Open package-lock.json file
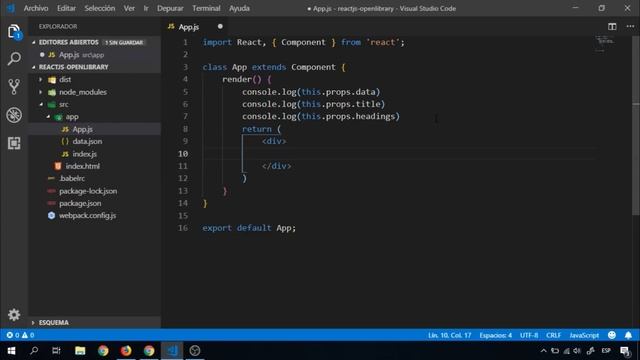640x360 pixels. pyautogui.click(x=94, y=191)
